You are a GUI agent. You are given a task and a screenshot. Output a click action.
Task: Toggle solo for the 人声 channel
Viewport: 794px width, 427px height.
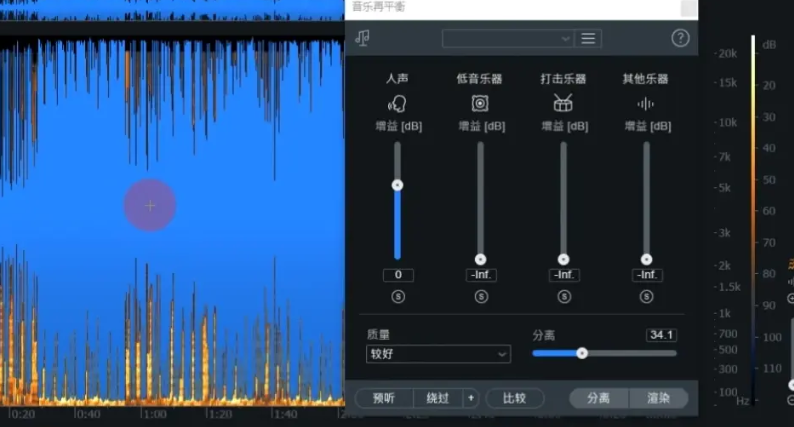point(398,297)
